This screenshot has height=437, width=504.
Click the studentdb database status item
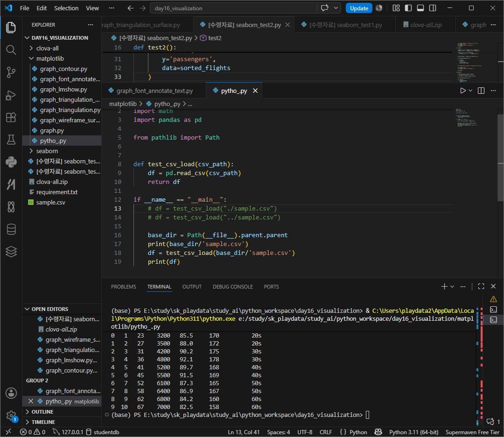[x=103, y=432]
